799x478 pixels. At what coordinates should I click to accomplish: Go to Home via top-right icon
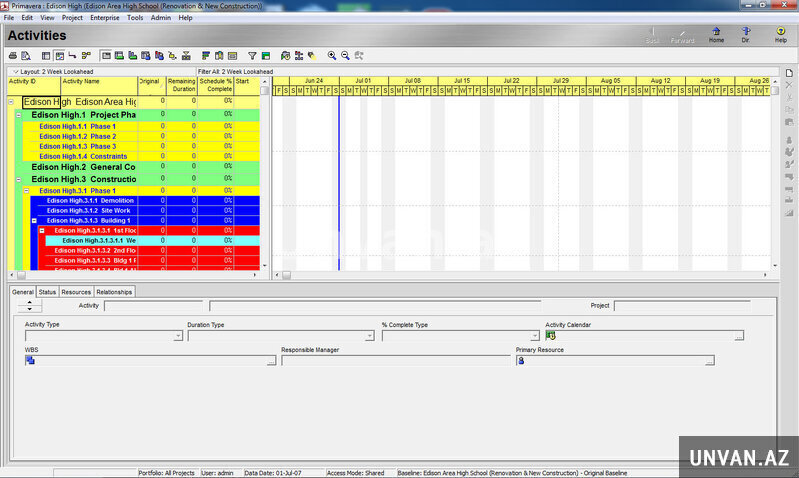pyautogui.click(x=716, y=35)
